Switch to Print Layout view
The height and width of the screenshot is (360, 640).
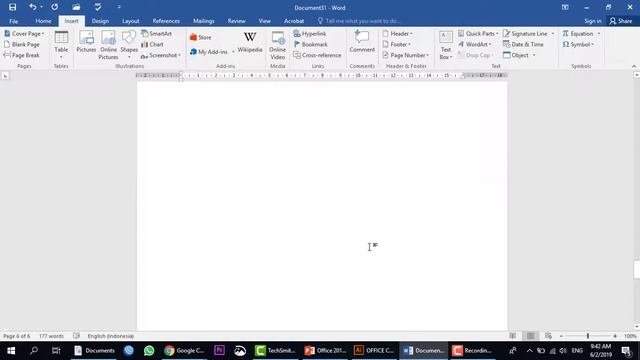click(530, 336)
